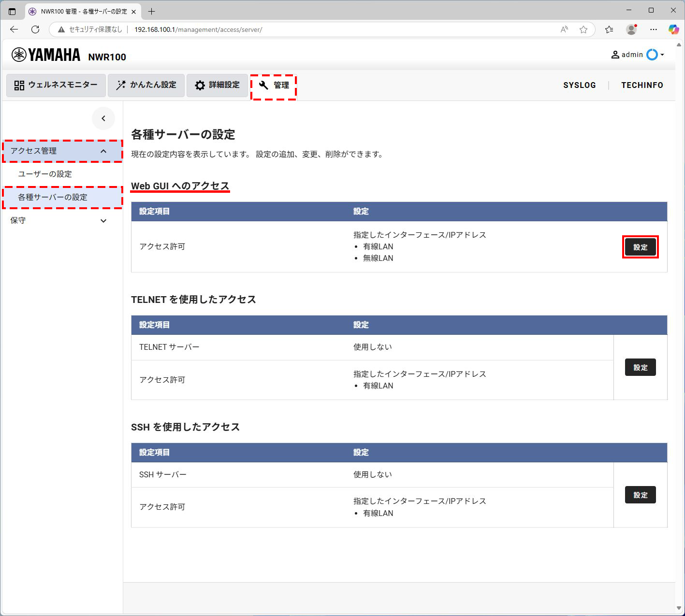Click 設定 for the SSH server
The width and height of the screenshot is (685, 616).
(640, 495)
